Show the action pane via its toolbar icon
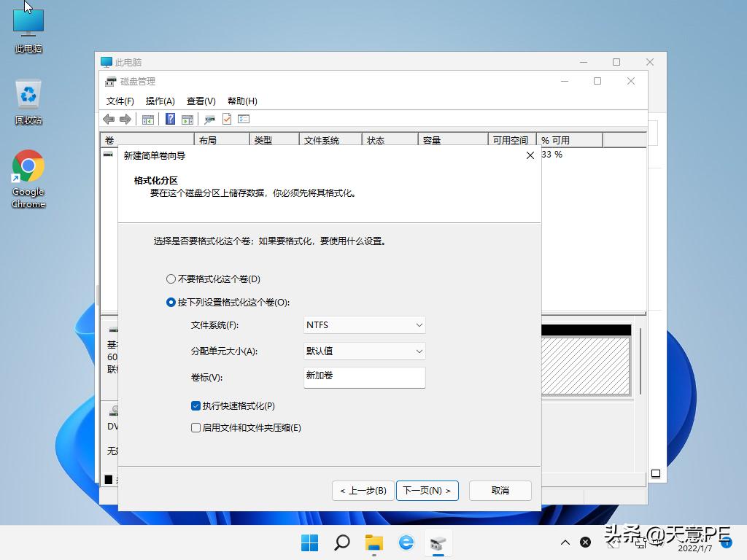Viewport: 747px width, 560px height. (188, 119)
